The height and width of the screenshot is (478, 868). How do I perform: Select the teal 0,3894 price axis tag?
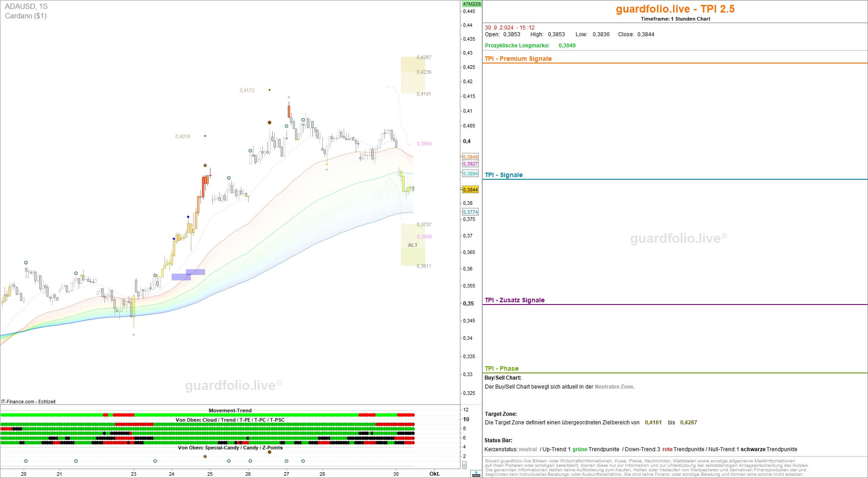pos(470,173)
